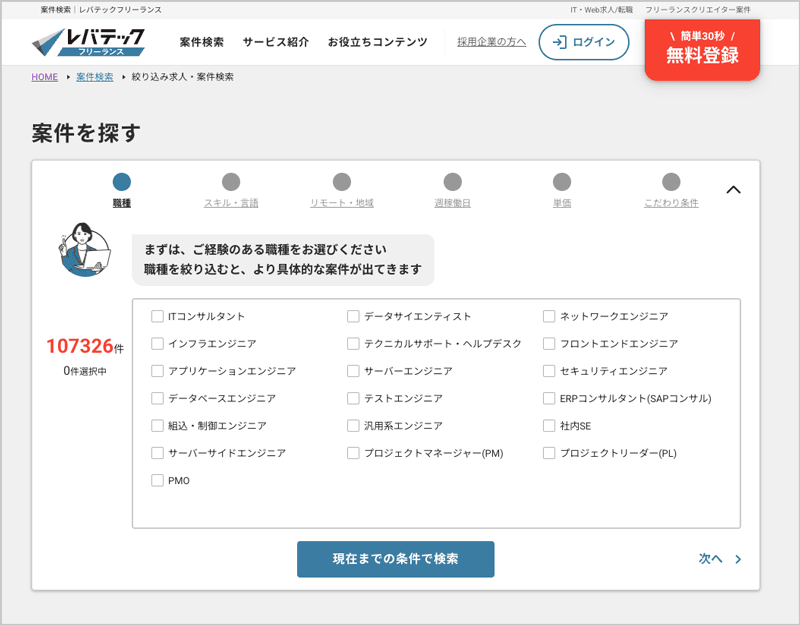Viewport: 800px width, 625px height.
Task: Jump to the リモート・地域 step
Action: point(341,183)
